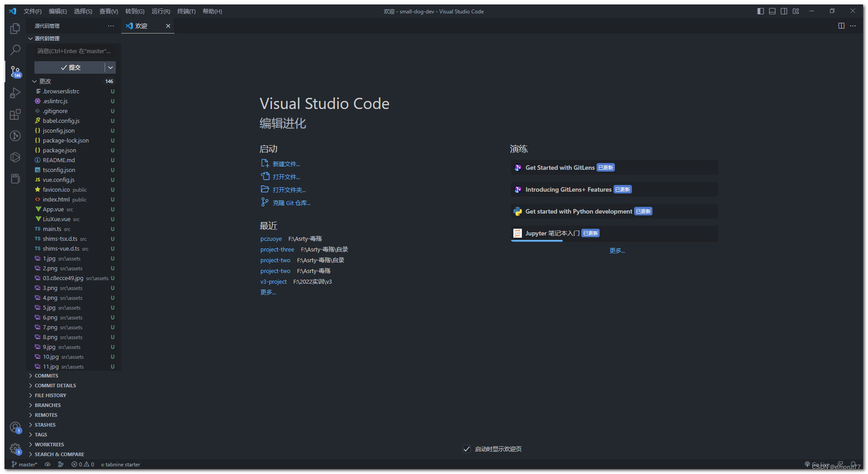Click 更多... under recent list
This screenshot has width=868, height=474.
coord(268,292)
